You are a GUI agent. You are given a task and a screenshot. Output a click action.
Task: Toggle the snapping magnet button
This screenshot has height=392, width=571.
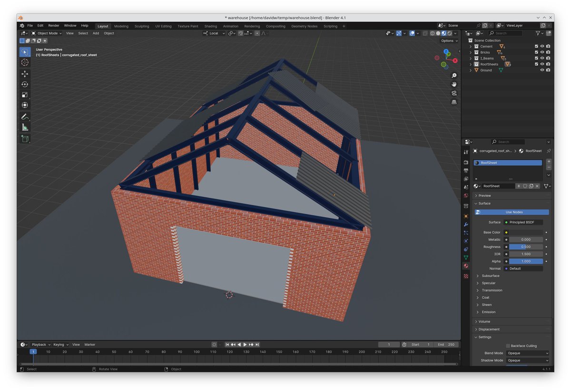[x=241, y=33]
